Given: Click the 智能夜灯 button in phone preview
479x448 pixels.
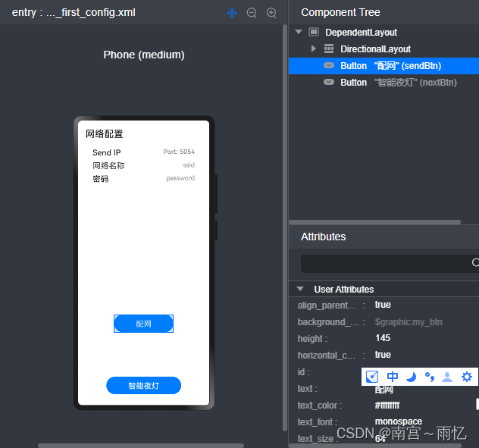Looking at the screenshot, I should (143, 386).
